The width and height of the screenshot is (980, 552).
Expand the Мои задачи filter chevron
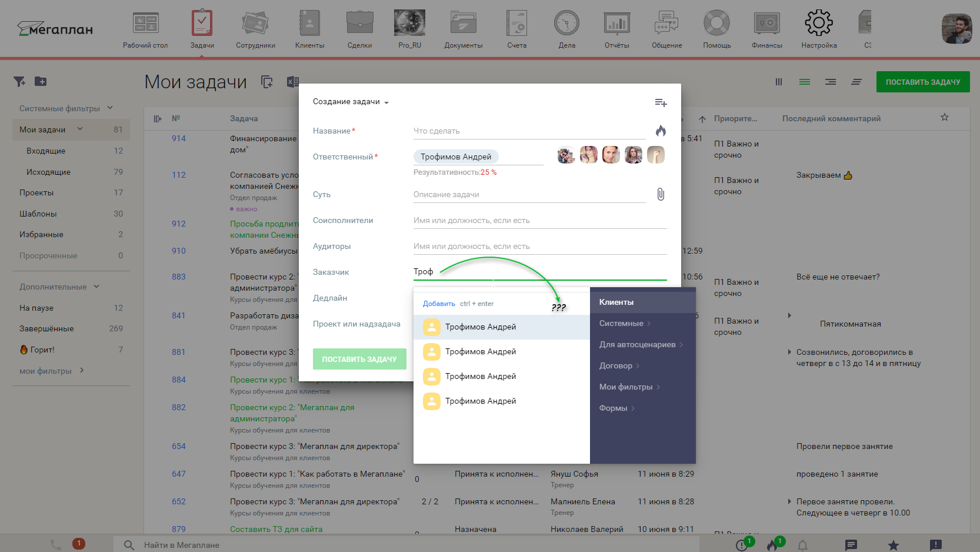pos(80,129)
